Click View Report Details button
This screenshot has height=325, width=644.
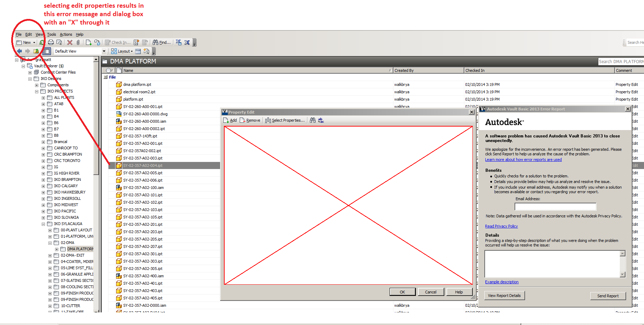tap(504, 296)
